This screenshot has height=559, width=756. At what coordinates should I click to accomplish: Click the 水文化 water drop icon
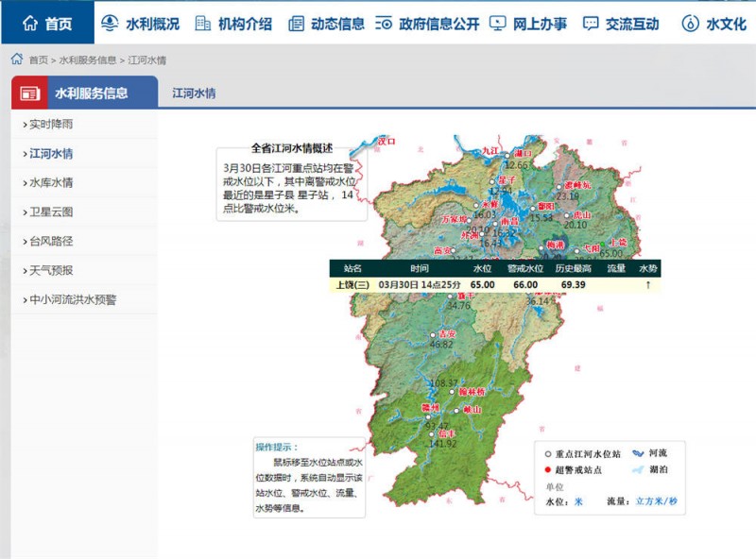(689, 22)
